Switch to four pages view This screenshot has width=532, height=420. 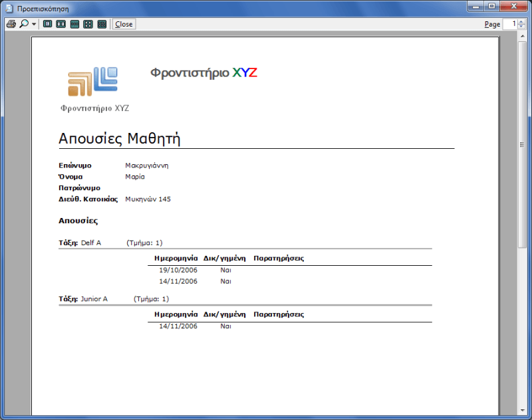tap(88, 24)
